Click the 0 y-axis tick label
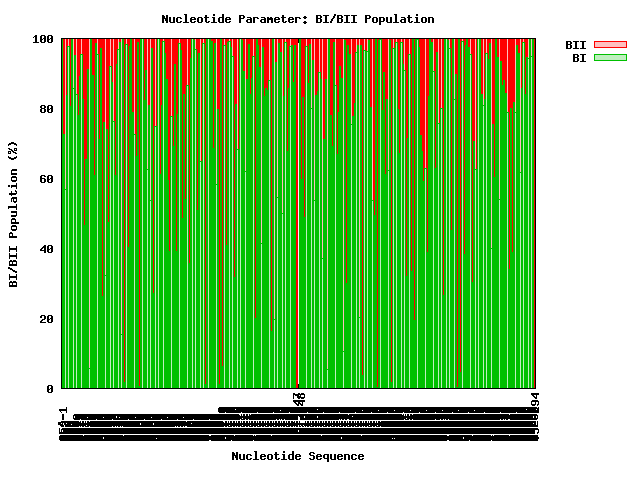The image size is (640, 480). [x=50, y=389]
